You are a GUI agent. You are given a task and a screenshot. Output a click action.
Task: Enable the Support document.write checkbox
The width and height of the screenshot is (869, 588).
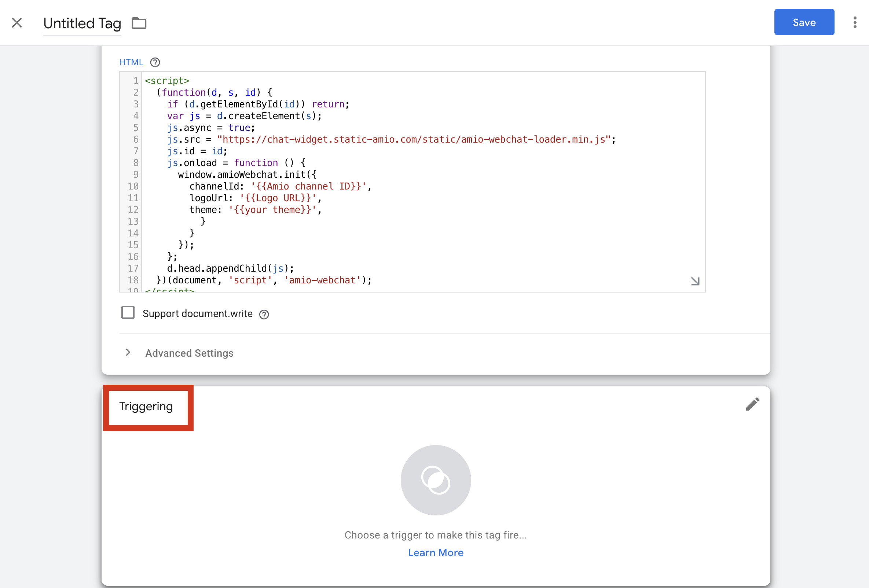coord(128,312)
